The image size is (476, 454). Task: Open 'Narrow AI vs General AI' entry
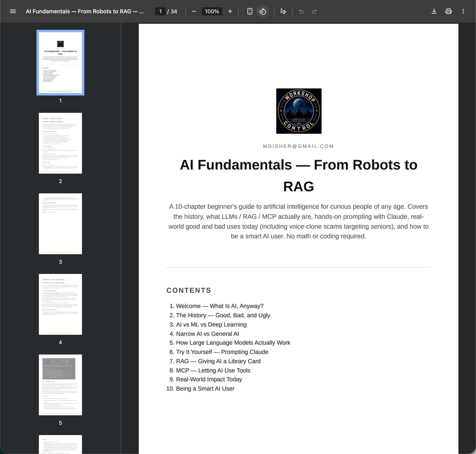pyautogui.click(x=207, y=334)
